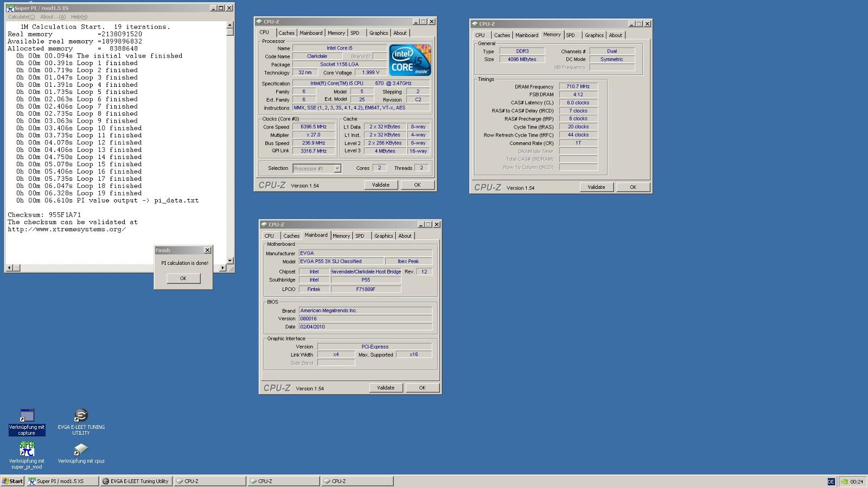Click OK in CPU-Z Memory window

tap(633, 187)
